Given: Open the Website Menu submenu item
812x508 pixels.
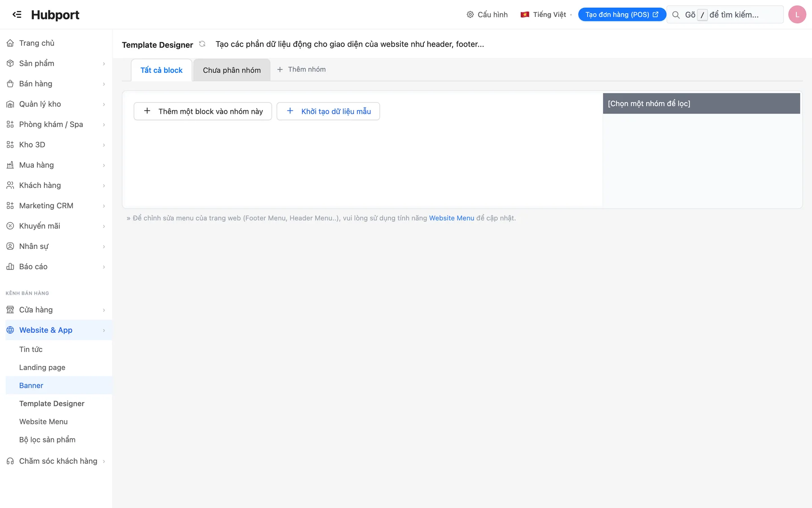Looking at the screenshot, I should click(x=43, y=422).
